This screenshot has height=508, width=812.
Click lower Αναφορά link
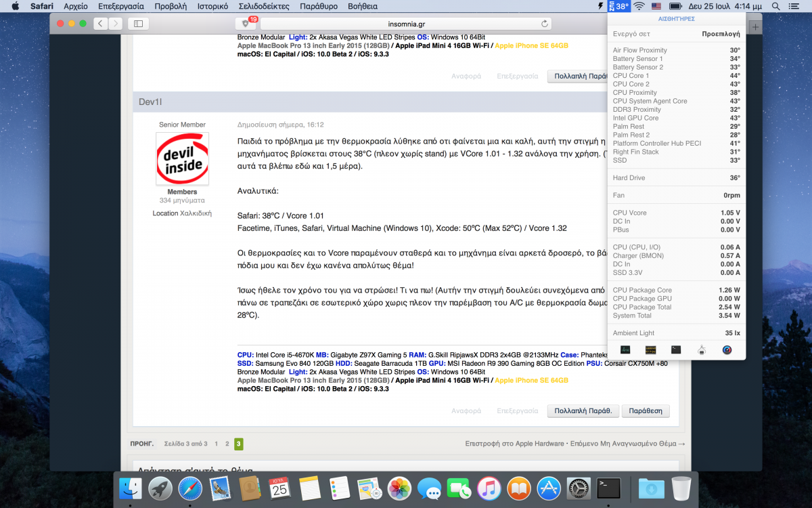click(466, 411)
